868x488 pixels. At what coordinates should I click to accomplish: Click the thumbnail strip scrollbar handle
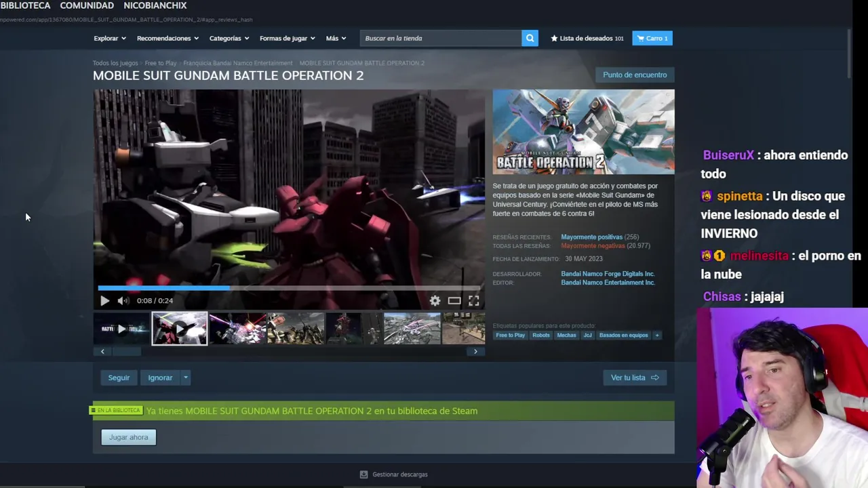(x=127, y=351)
